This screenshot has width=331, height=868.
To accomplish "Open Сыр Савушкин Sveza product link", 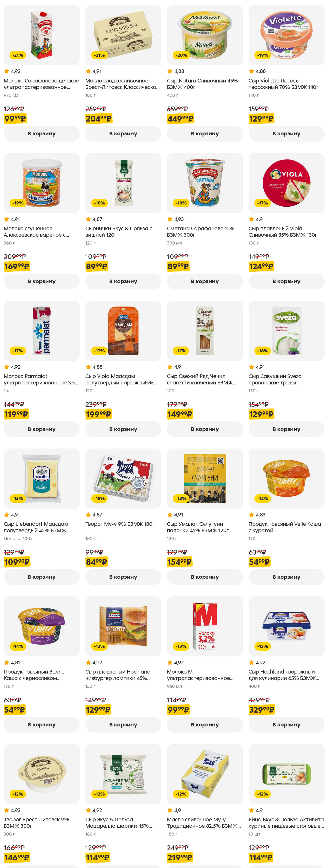I will click(x=275, y=379).
